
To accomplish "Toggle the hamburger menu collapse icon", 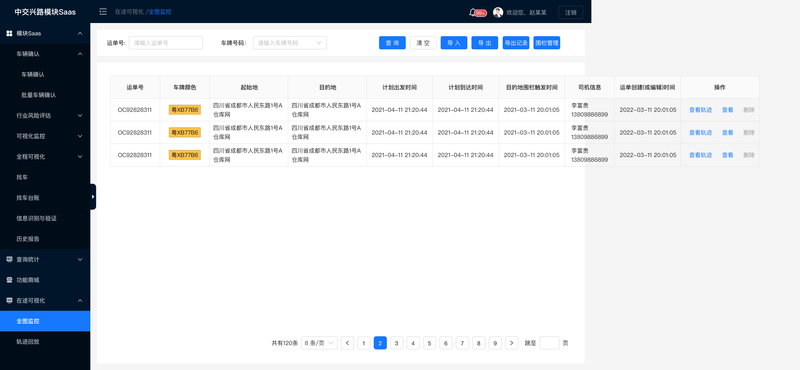I will (103, 12).
